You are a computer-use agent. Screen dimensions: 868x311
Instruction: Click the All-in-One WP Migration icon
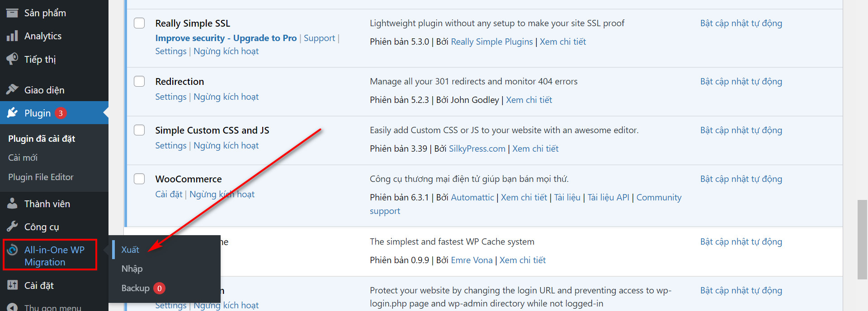click(x=13, y=250)
